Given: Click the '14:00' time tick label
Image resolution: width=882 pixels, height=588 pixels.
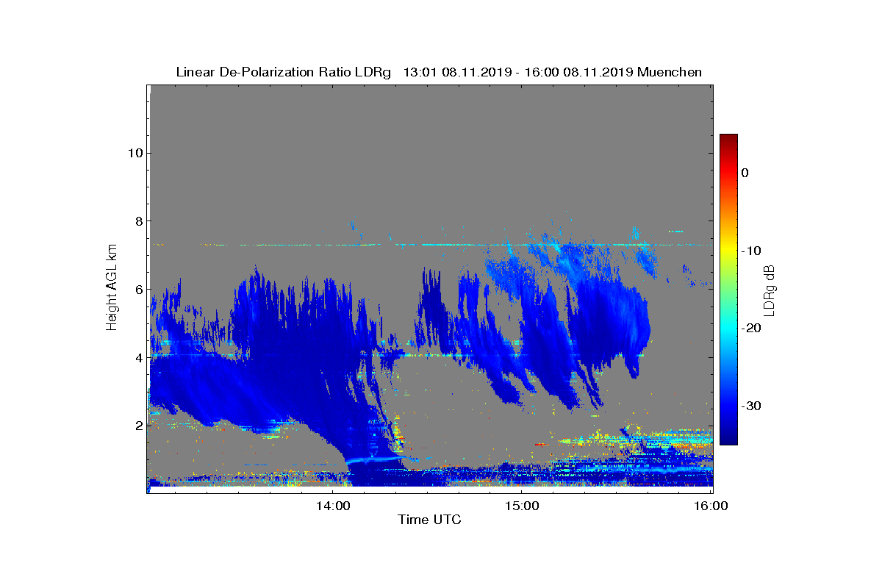Looking at the screenshot, I should point(333,506).
